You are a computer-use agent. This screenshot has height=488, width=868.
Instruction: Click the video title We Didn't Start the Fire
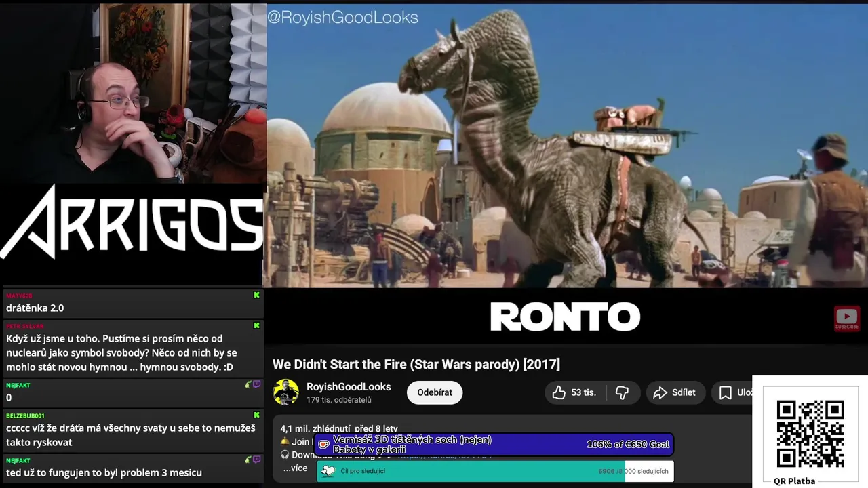point(416,364)
